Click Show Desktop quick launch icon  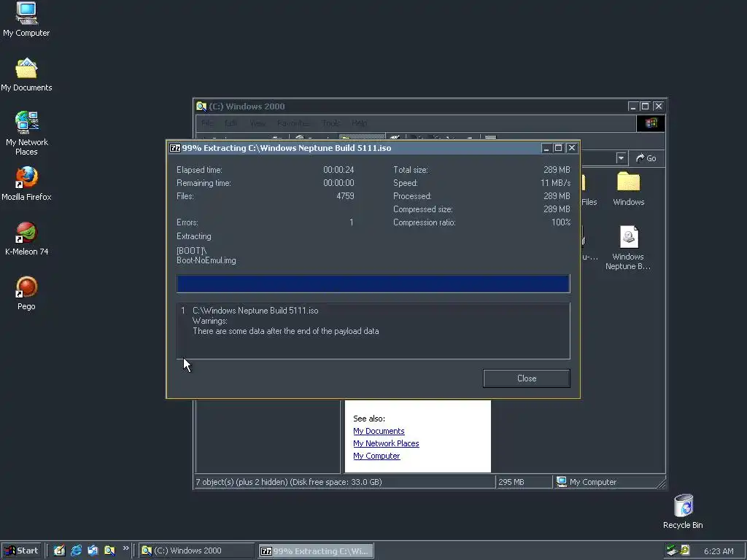pyautogui.click(x=59, y=551)
